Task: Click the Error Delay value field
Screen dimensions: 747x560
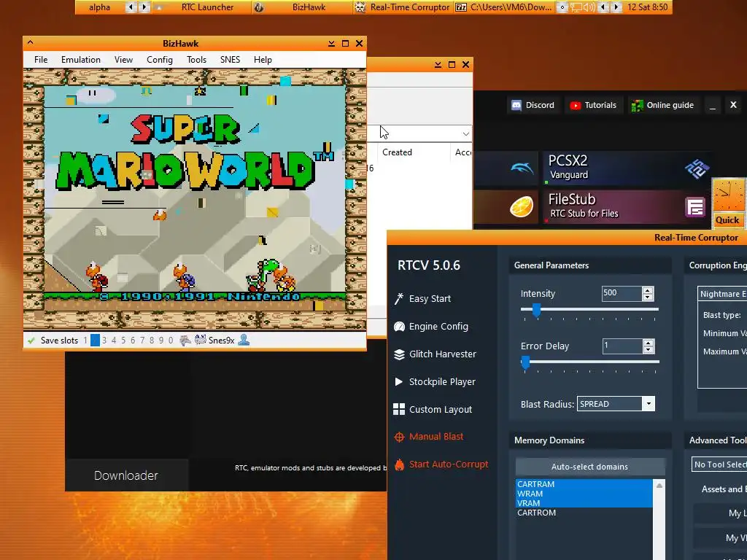Action: coord(622,346)
